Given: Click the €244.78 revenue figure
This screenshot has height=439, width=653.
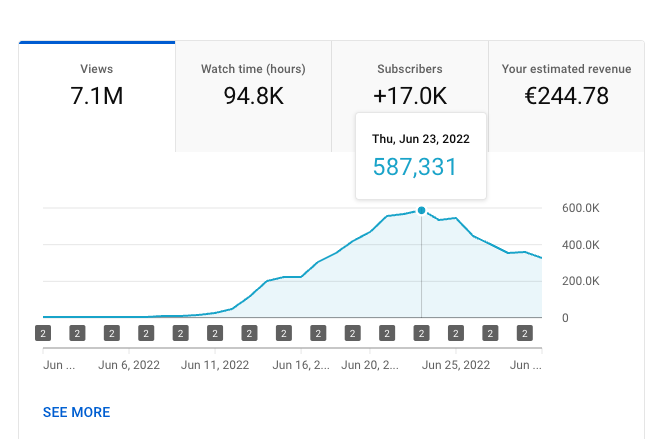Looking at the screenshot, I should [x=566, y=97].
